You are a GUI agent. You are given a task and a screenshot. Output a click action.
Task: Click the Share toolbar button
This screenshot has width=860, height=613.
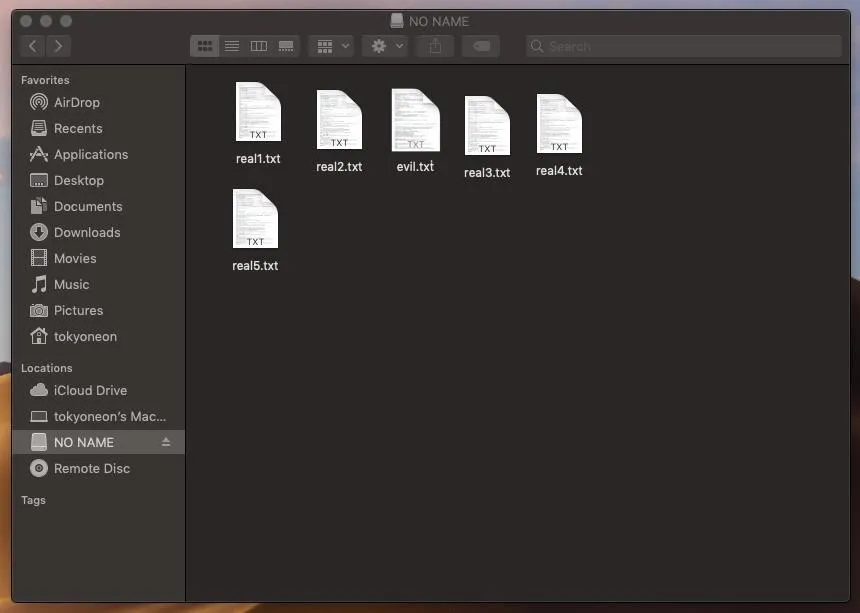435,46
